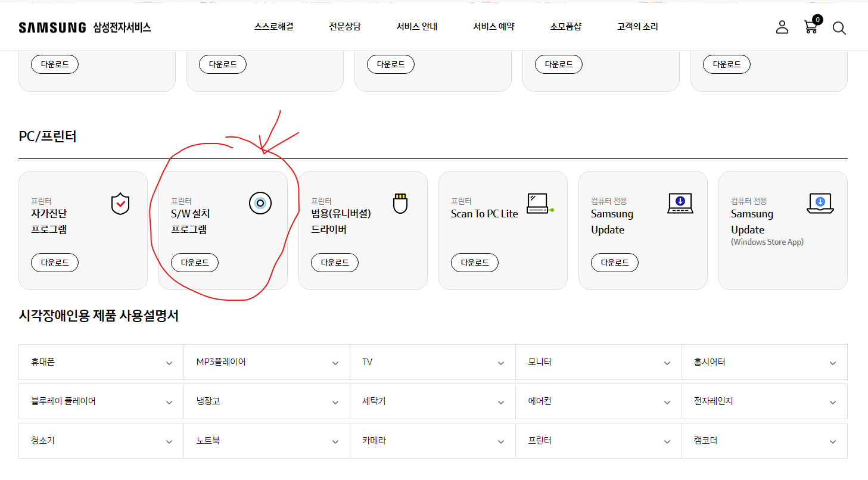Screen dimensions: 868x480
Task: Expand the 프린터 manual dropdown
Action: pos(599,441)
